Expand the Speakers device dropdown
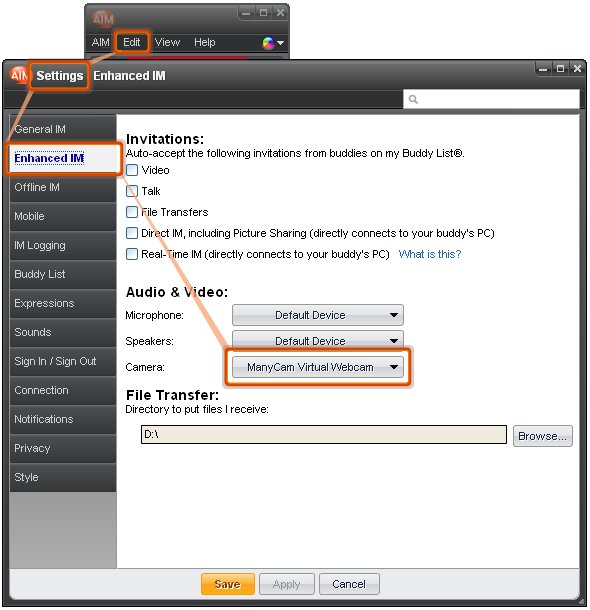This screenshot has width=590, height=610. point(317,339)
